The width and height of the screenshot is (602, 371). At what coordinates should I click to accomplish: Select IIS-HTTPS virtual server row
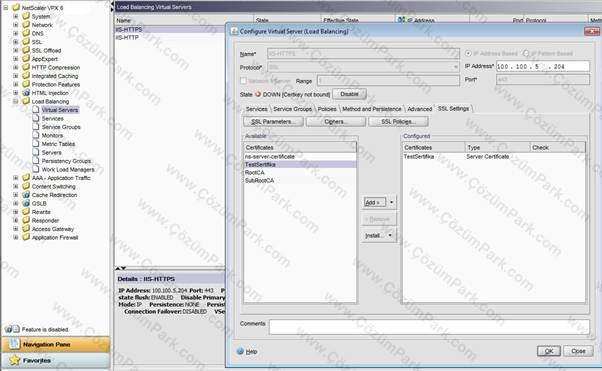(x=170, y=30)
